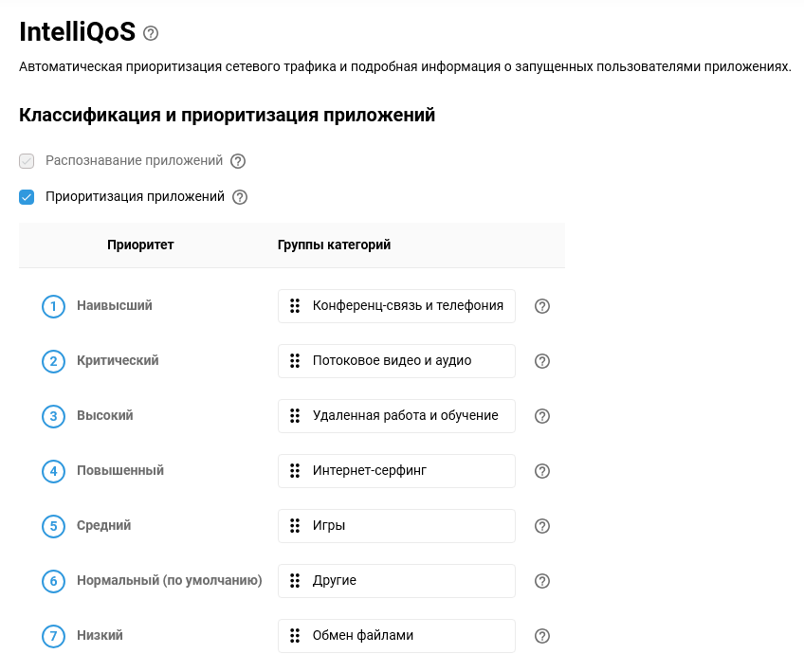Toggle Приоритизация приложений checkbox
The image size is (804, 672).
point(27,197)
